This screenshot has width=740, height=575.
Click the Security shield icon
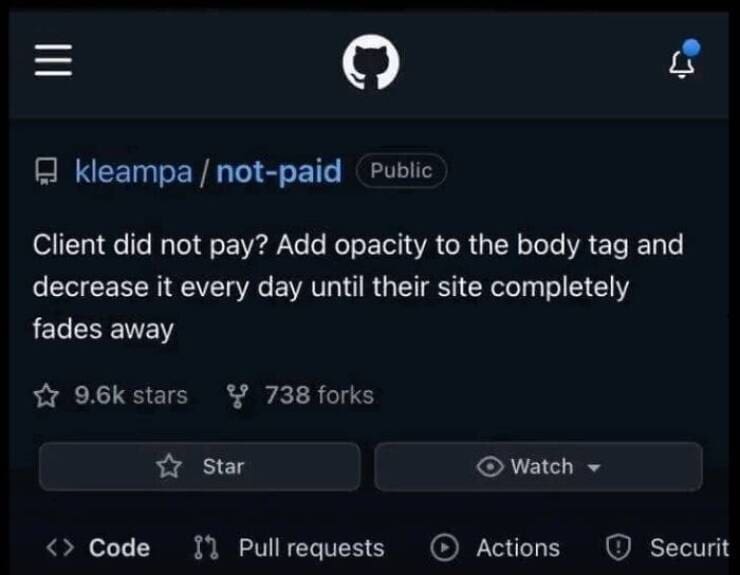point(618,548)
